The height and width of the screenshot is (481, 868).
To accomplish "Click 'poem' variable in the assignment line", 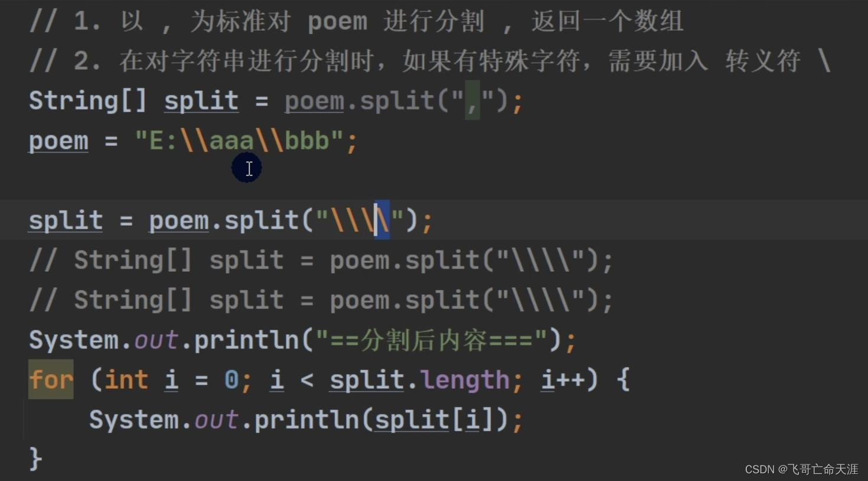I will (58, 141).
